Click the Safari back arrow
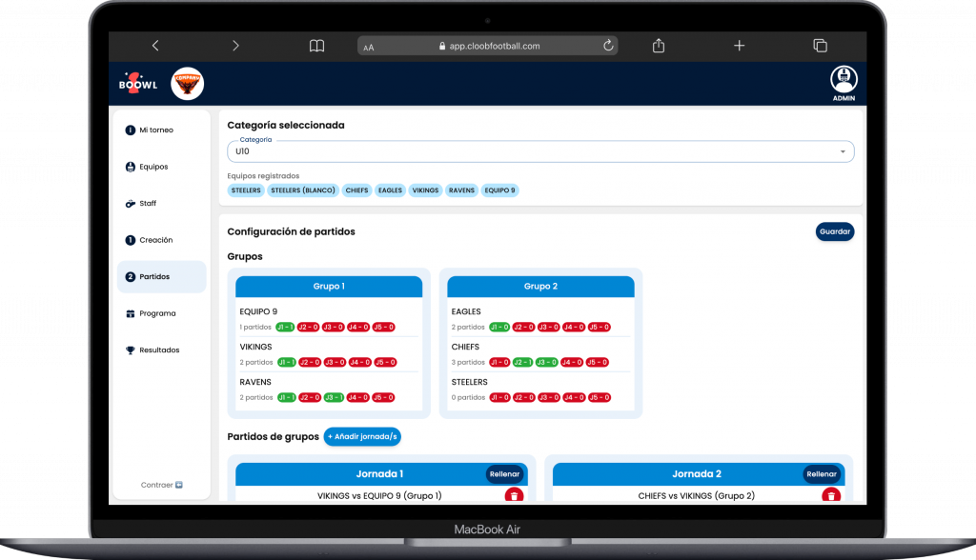Screen dimensions: 976x560 point(155,46)
